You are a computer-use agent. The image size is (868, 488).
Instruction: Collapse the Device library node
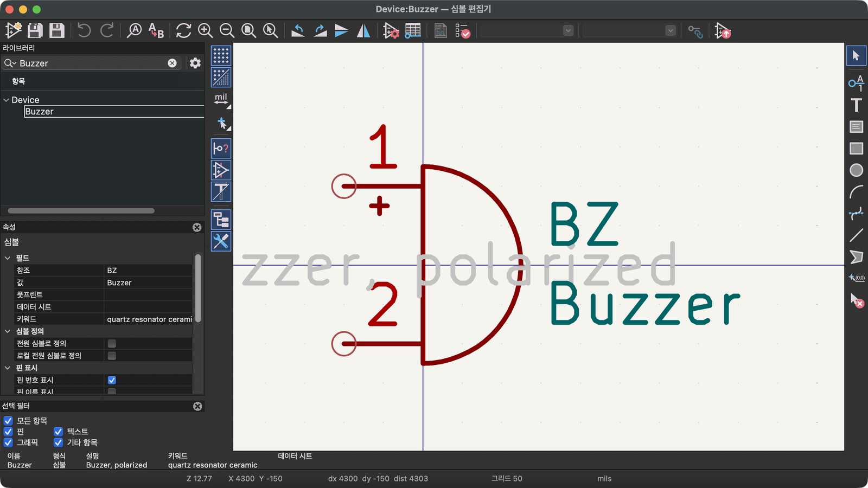click(6, 100)
